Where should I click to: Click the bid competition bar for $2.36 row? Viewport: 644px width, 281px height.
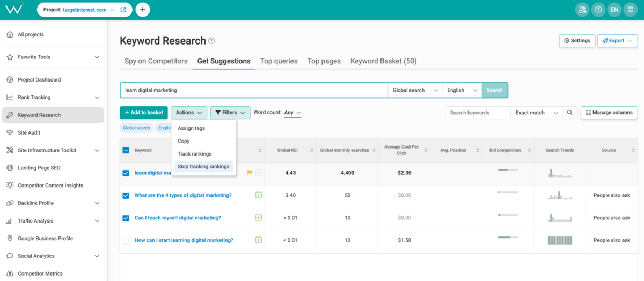coord(508,169)
